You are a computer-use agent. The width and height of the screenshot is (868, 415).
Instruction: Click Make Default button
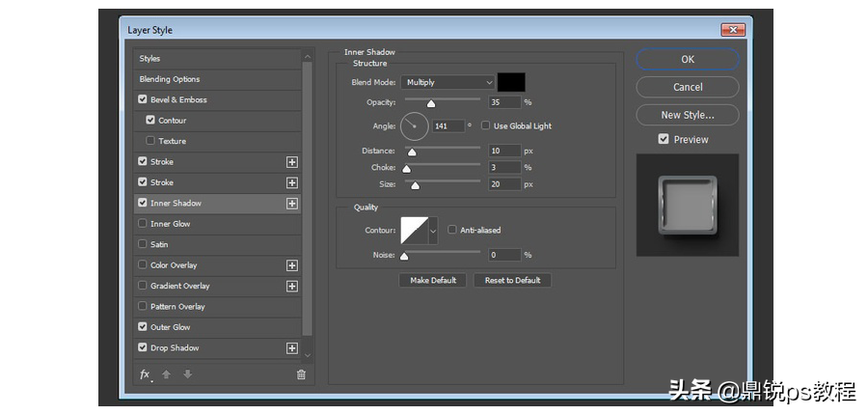433,280
